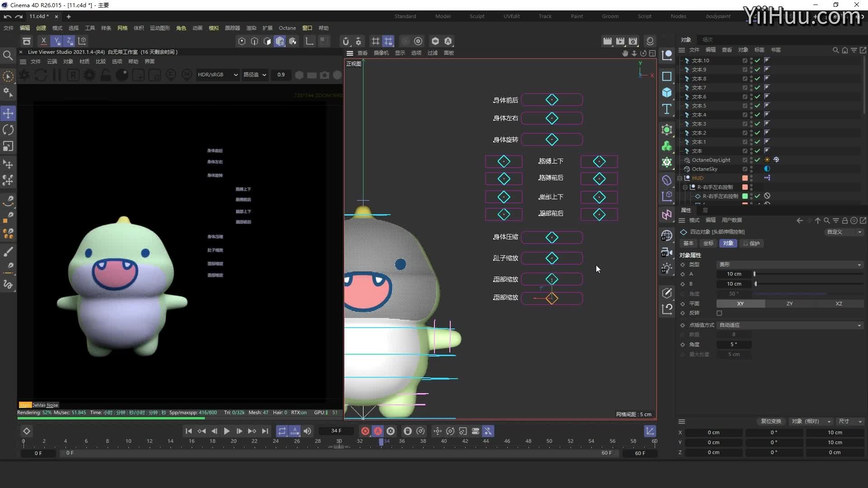
Task: Switch to the 坐标 tab in attributes
Action: click(708, 243)
